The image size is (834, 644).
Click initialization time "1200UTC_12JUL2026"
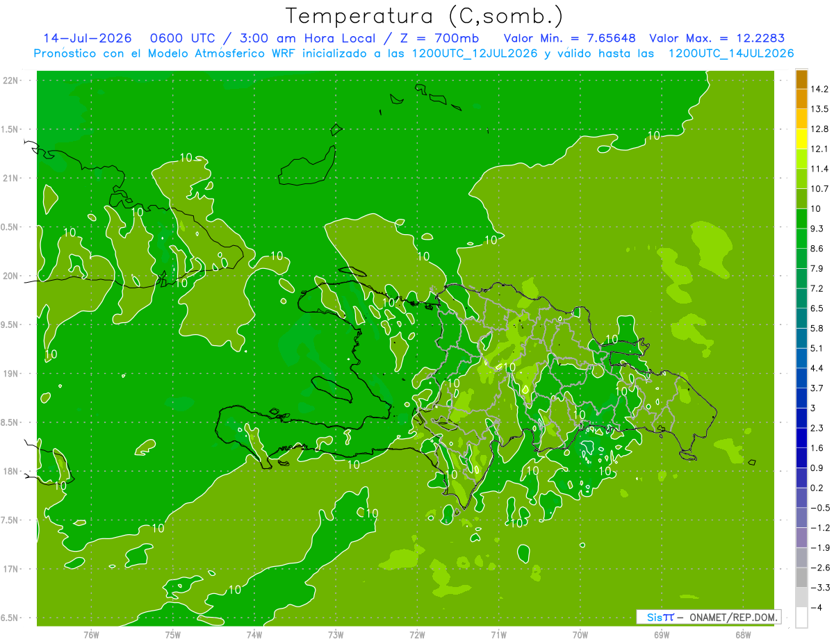point(475,53)
